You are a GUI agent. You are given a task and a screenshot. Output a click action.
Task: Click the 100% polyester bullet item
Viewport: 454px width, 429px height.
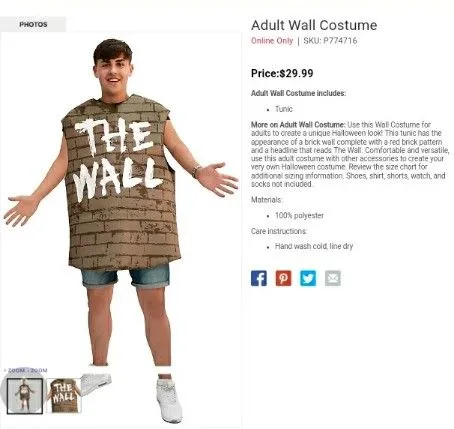pos(299,215)
